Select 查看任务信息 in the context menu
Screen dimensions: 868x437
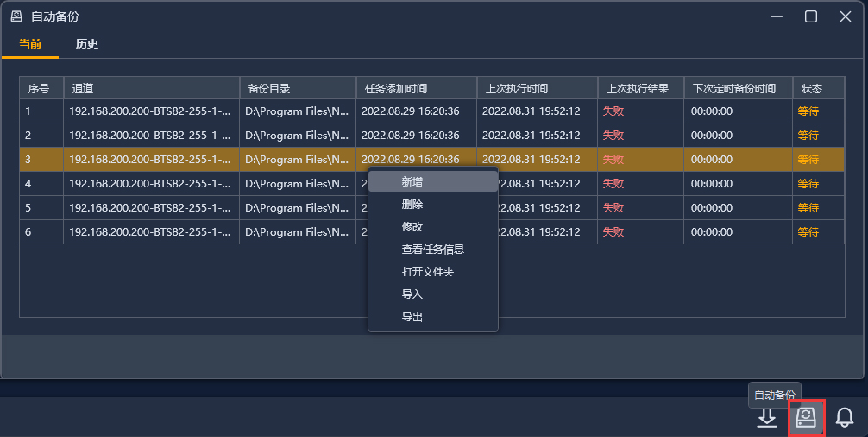[433, 250]
